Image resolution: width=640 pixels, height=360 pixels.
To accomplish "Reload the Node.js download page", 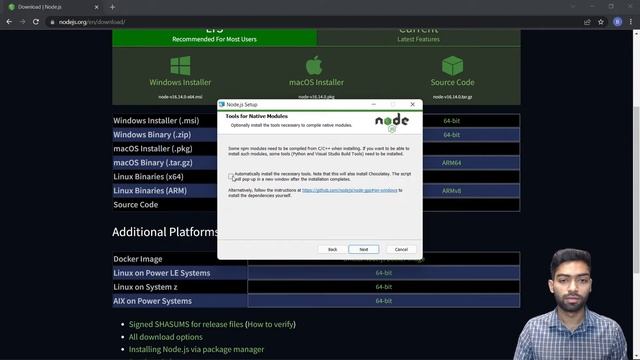I will 36,22.
